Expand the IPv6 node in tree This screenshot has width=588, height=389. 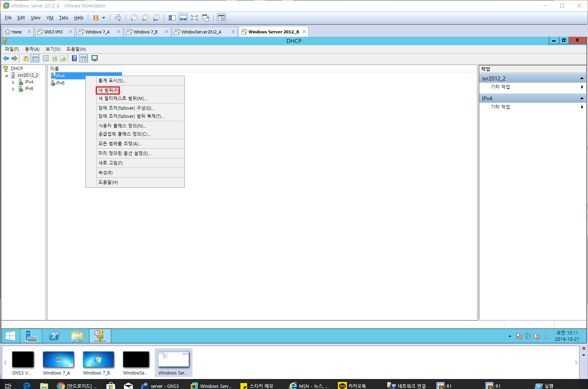(13, 89)
